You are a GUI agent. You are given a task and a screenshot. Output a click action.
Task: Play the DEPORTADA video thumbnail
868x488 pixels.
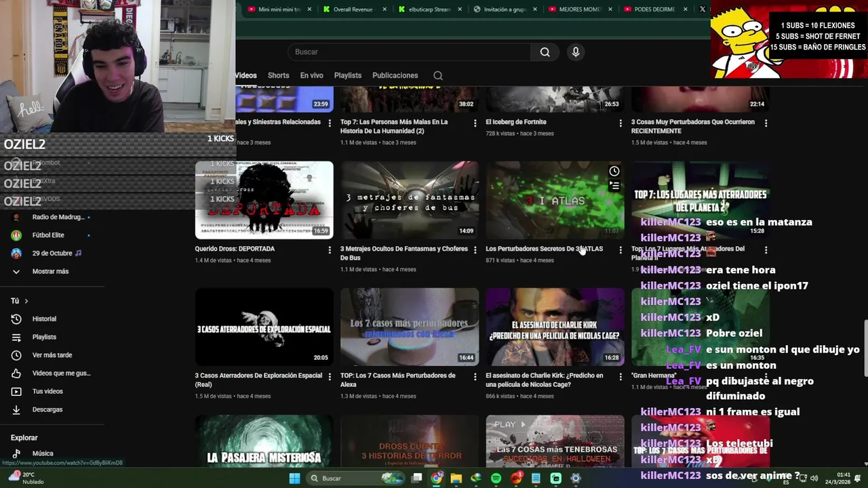(x=264, y=201)
